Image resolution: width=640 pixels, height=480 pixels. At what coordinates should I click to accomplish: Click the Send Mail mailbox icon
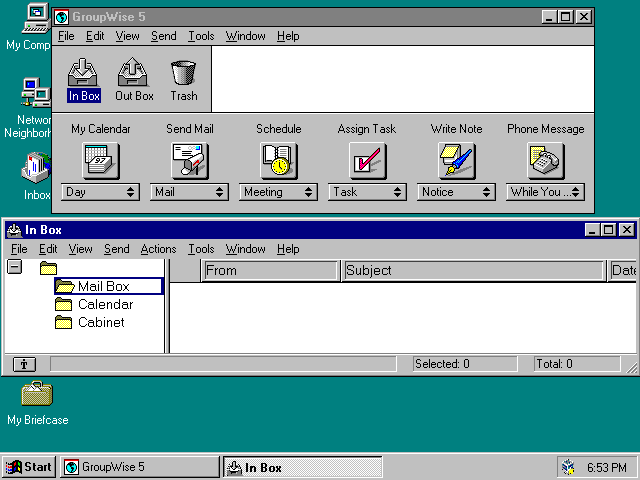[189, 161]
